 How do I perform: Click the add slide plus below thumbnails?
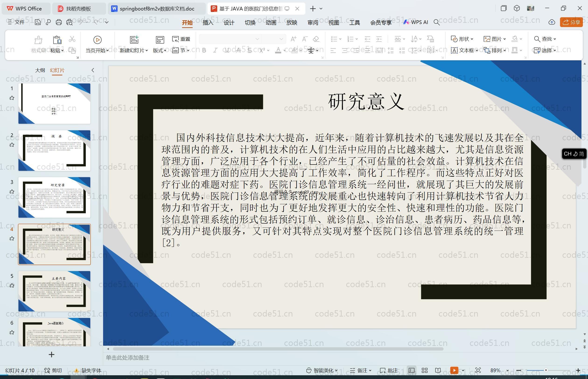point(52,355)
